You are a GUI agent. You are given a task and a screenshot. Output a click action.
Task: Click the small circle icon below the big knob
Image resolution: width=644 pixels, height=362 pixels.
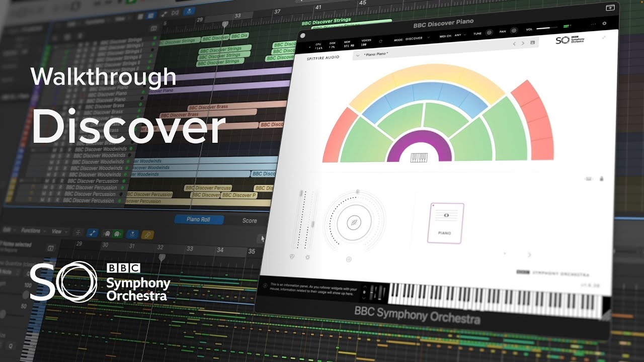click(x=349, y=259)
